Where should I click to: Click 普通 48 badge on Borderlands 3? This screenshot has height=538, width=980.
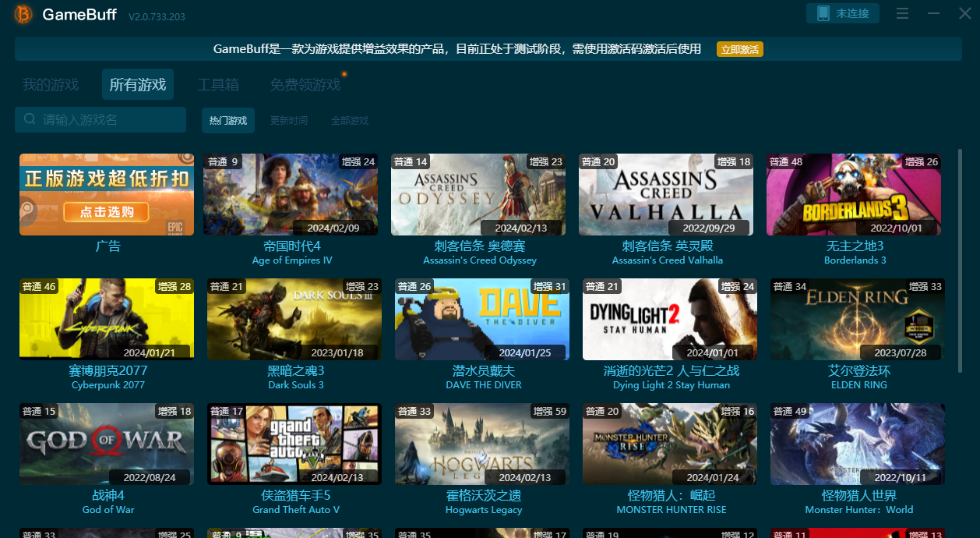click(x=786, y=161)
